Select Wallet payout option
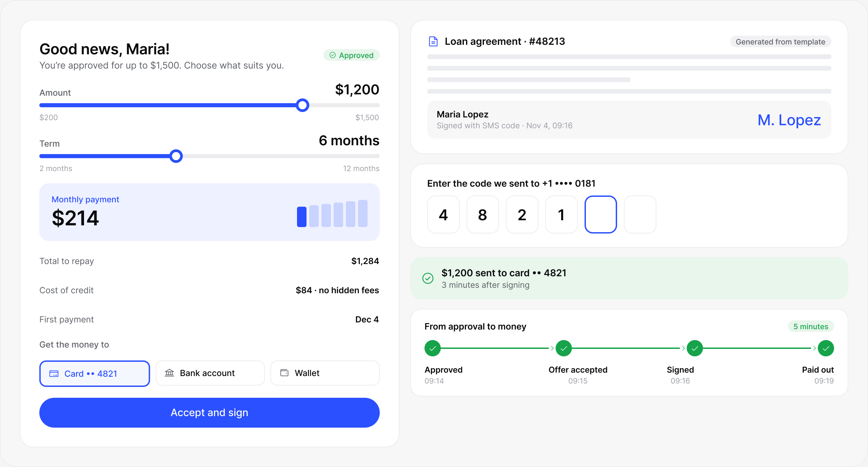 pos(325,373)
